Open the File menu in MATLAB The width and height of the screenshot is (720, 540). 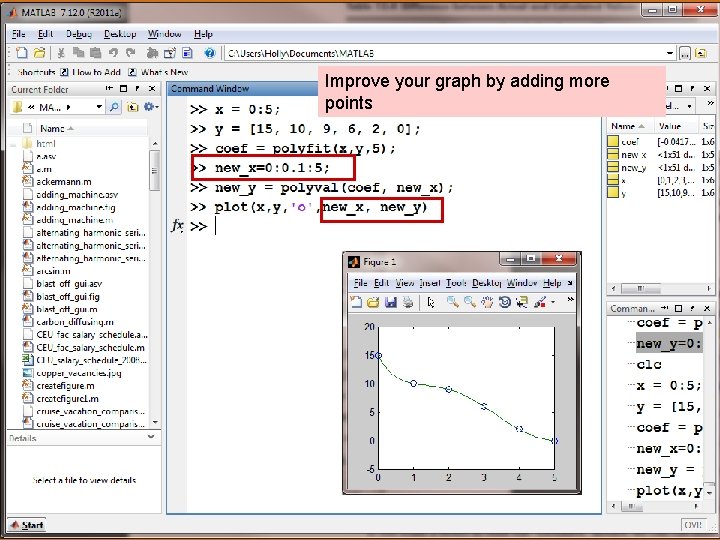18,34
